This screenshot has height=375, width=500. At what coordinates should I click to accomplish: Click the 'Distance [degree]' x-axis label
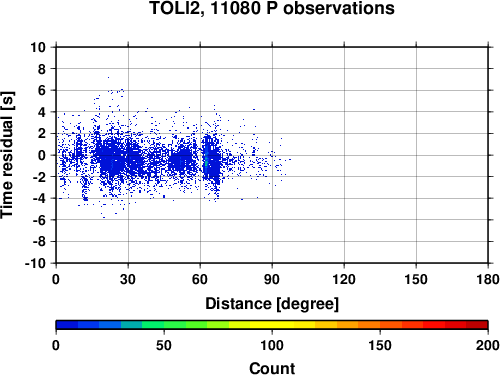pos(272,304)
